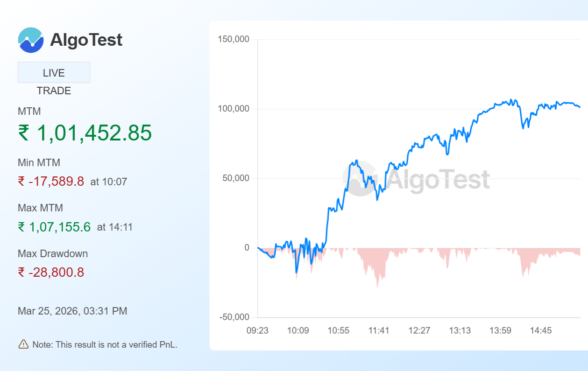Image resolution: width=588 pixels, height=371 pixels.
Task: Click the 14:45 marker on the time axis
Action: tap(541, 330)
